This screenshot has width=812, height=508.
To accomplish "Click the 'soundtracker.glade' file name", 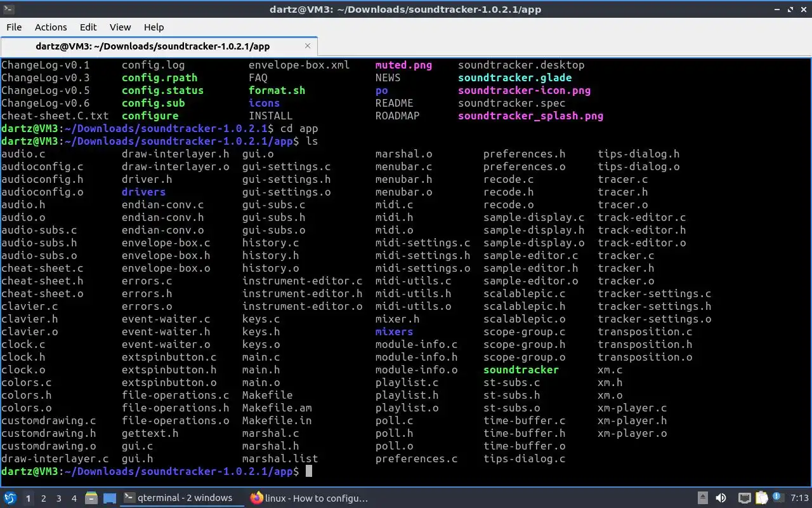I will pos(515,77).
